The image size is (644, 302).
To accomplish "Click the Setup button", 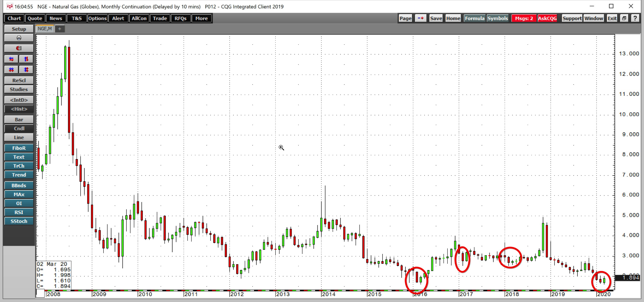I will (19, 29).
